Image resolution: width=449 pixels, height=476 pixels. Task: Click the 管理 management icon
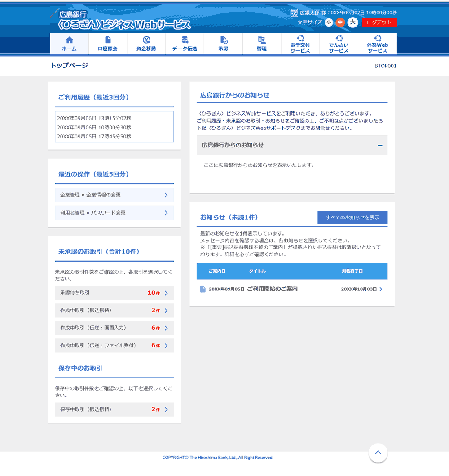[x=262, y=40]
